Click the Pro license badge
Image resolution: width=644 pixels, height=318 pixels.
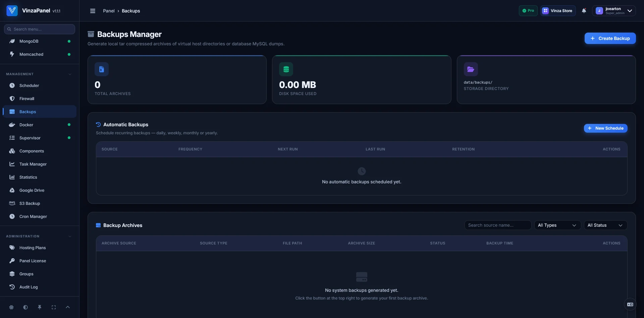[528, 11]
